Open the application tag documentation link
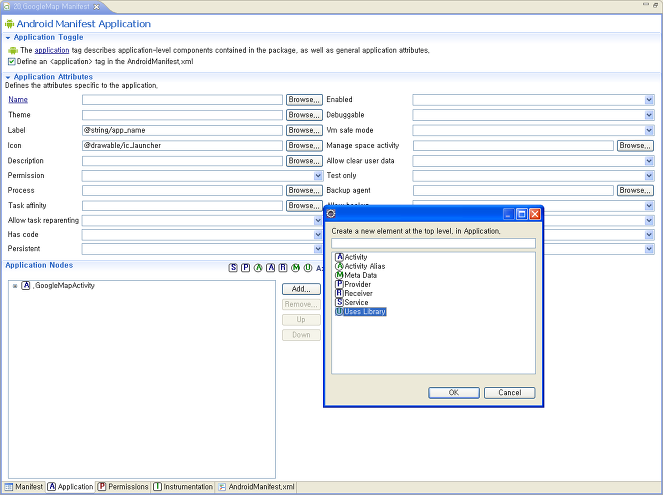663x495 pixels. (x=52, y=50)
